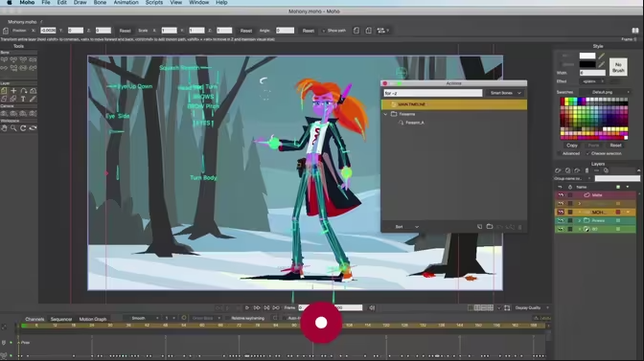The height and width of the screenshot is (361, 644).
Task: Select the Pan/Tilt Camera tool
Action: pyautogui.click(x=34, y=113)
